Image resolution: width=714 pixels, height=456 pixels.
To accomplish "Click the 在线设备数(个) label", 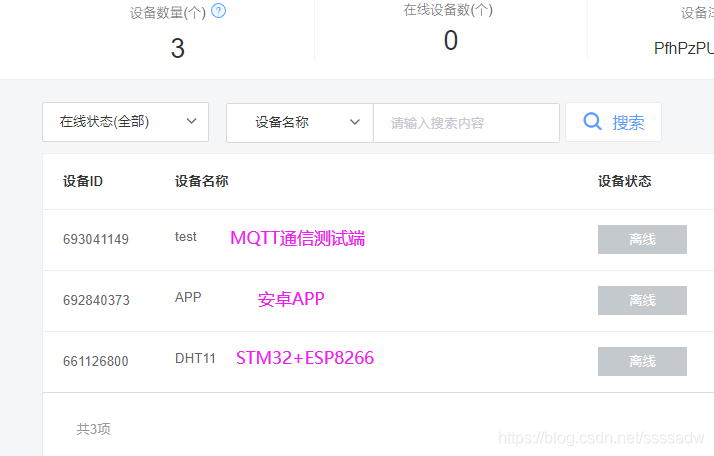I will (x=448, y=10).
